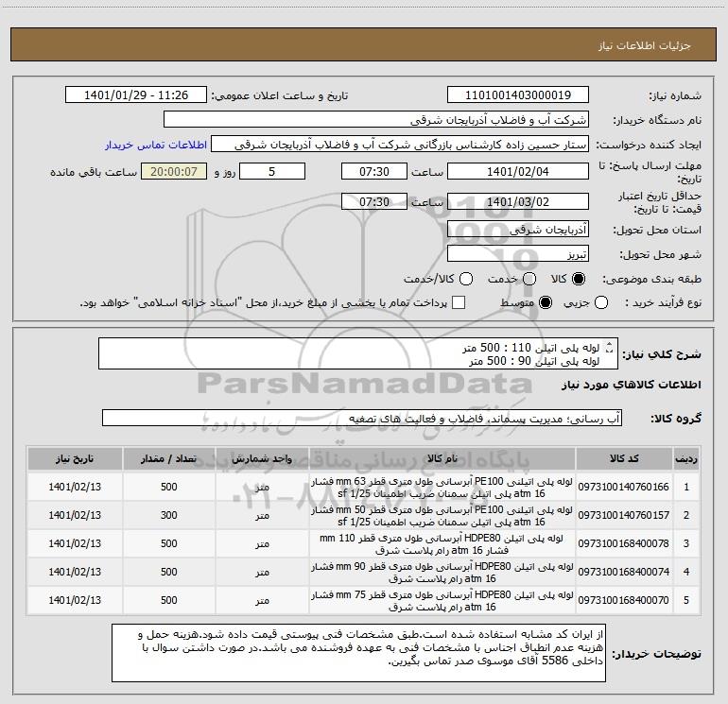Click the request creator name field

(400, 145)
